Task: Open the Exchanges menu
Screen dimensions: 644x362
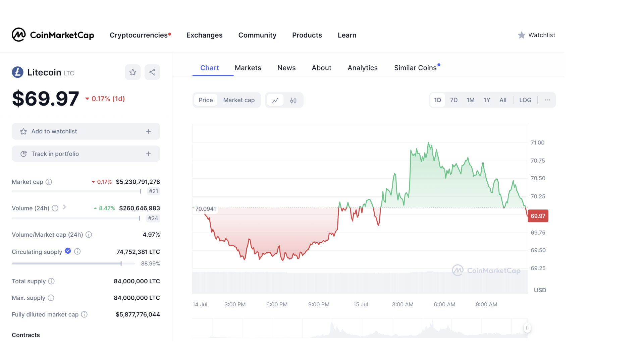Action: coord(204,35)
